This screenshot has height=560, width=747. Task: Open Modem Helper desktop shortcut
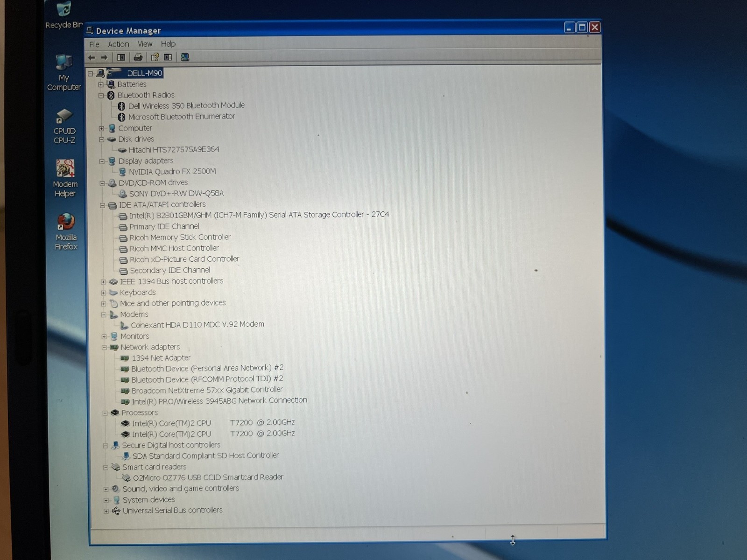click(65, 179)
